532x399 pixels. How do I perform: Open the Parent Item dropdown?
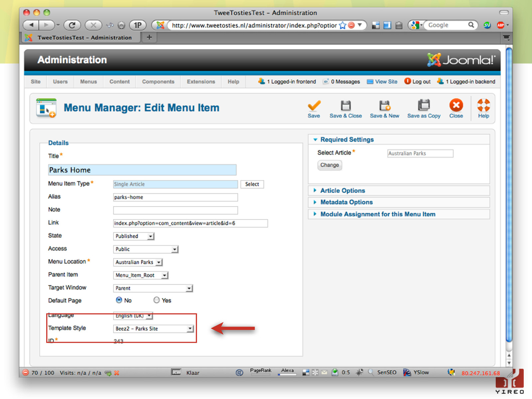141,275
